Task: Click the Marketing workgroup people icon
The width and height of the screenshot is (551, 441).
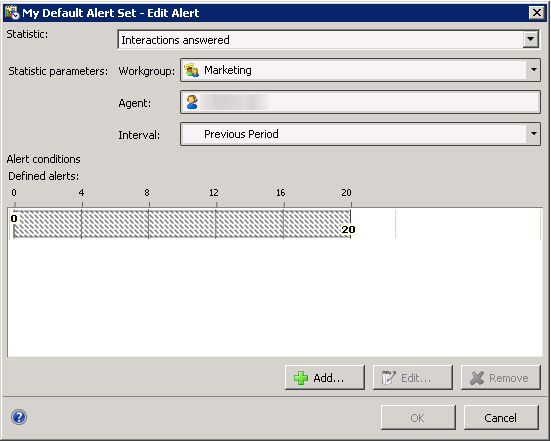Action: 192,70
